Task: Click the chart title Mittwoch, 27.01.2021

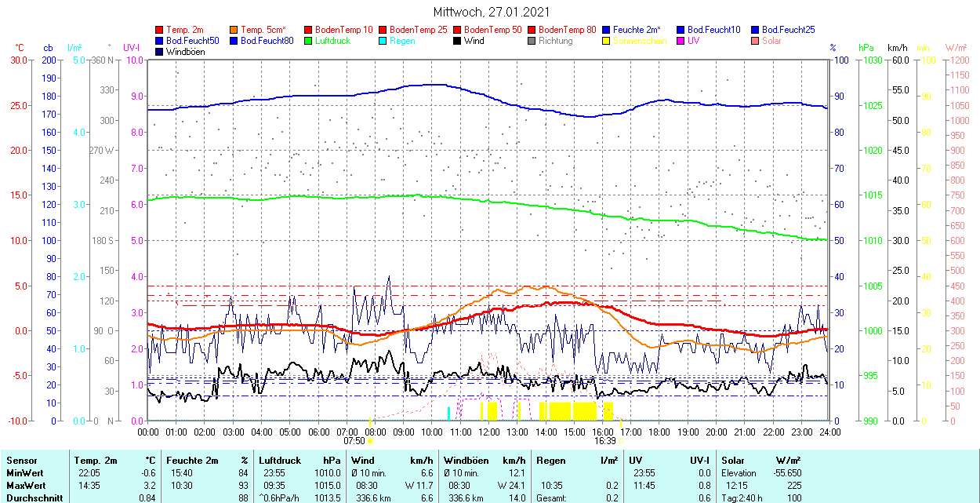Action: (492, 13)
